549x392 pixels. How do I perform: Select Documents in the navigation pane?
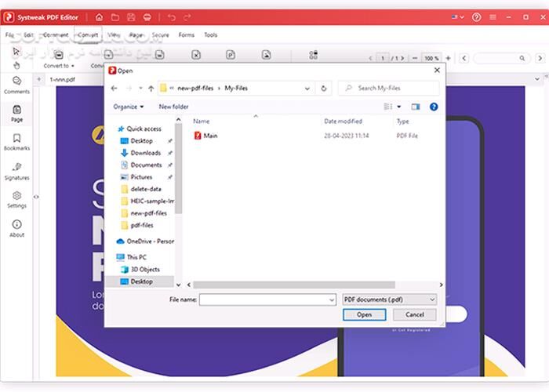(x=142, y=165)
